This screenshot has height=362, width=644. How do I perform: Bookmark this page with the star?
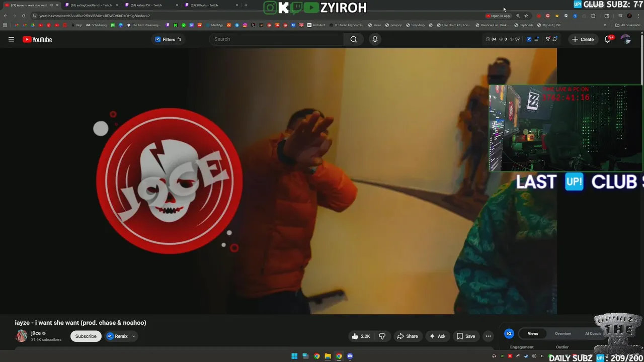[x=526, y=16]
